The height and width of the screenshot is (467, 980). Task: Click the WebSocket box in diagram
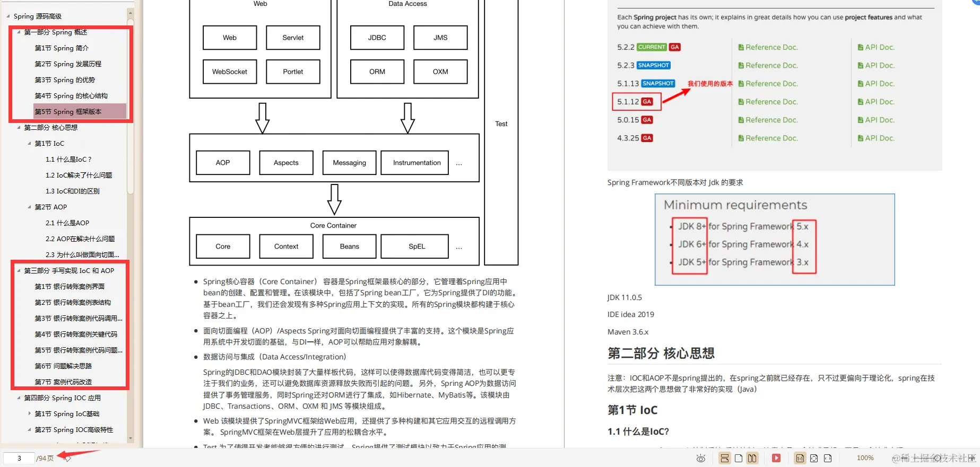230,72
